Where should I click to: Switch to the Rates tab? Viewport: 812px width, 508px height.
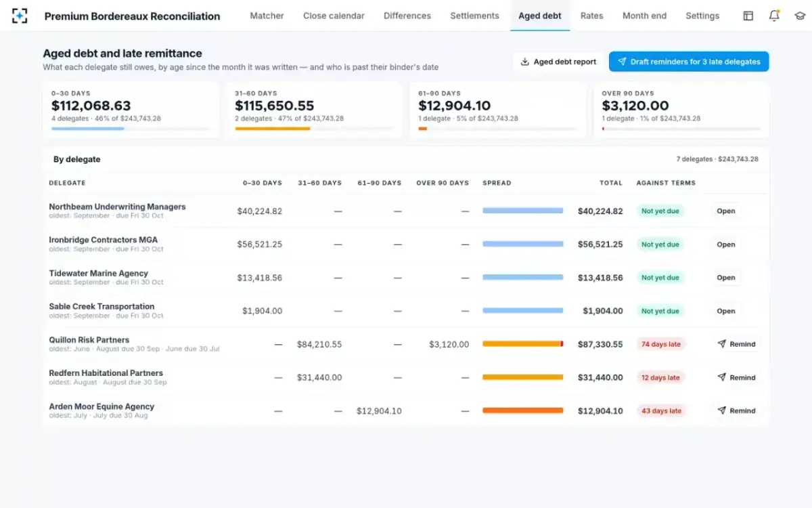tap(591, 16)
